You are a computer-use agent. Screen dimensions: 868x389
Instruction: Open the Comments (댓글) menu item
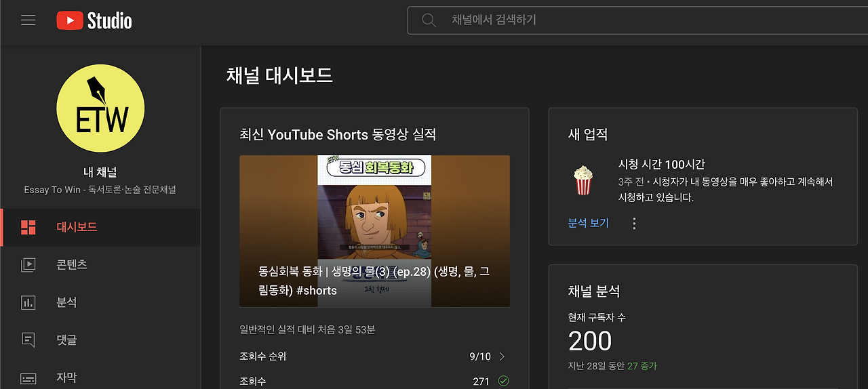[x=100, y=340]
